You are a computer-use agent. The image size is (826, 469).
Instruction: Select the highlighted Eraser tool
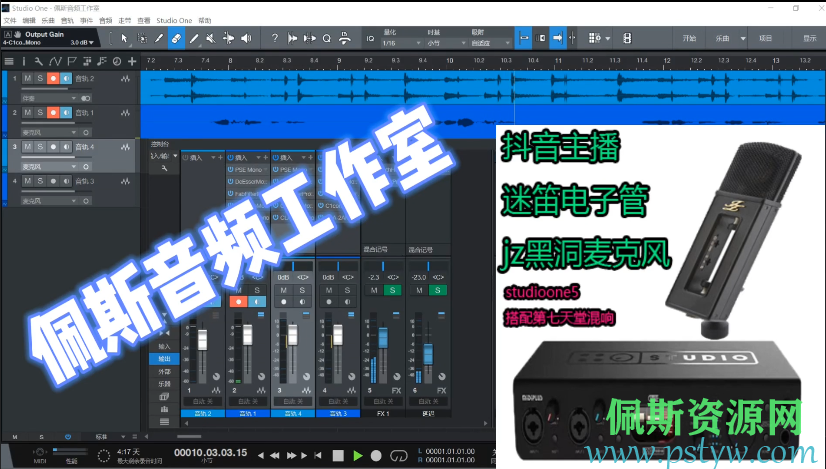[x=176, y=38]
